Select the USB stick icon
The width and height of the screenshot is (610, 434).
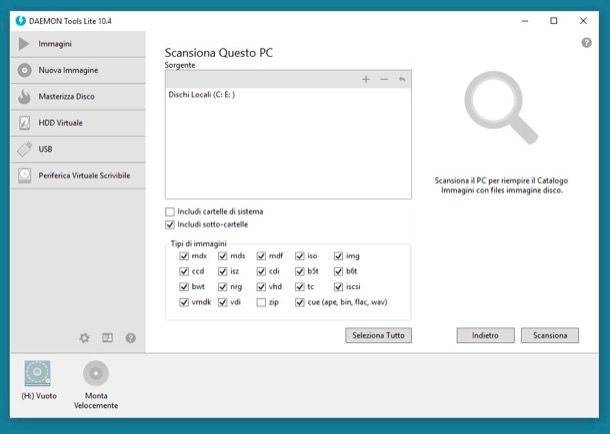[x=24, y=149]
